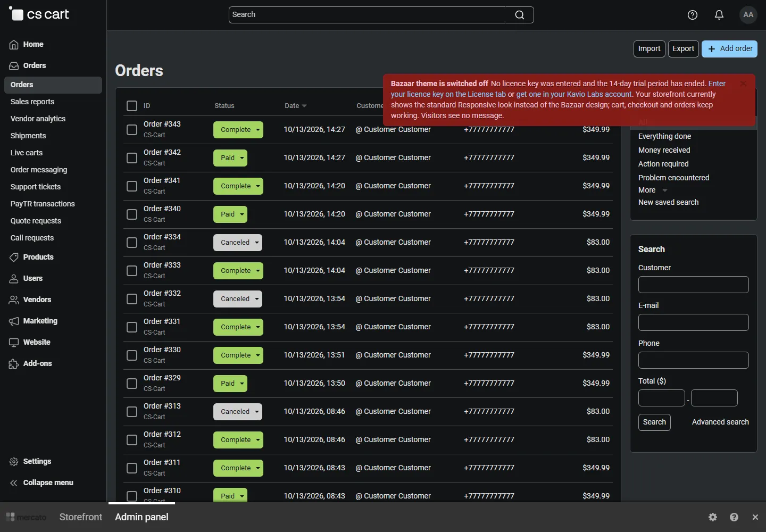Click the Search button in filter panel
The image size is (766, 532).
point(654,422)
